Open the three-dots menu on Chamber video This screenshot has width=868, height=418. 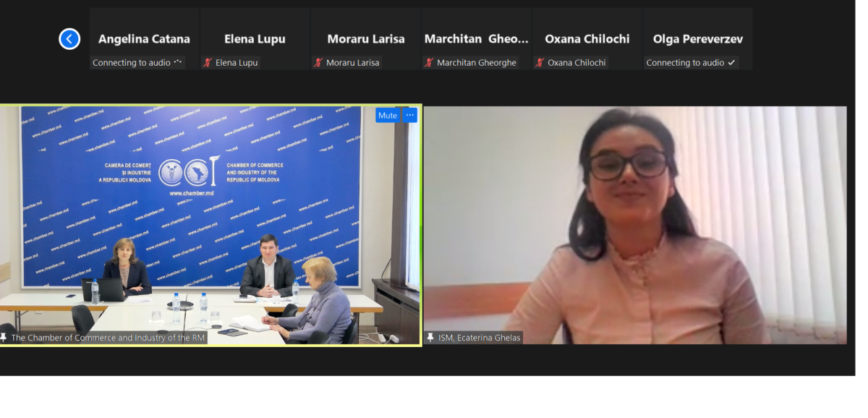click(410, 116)
